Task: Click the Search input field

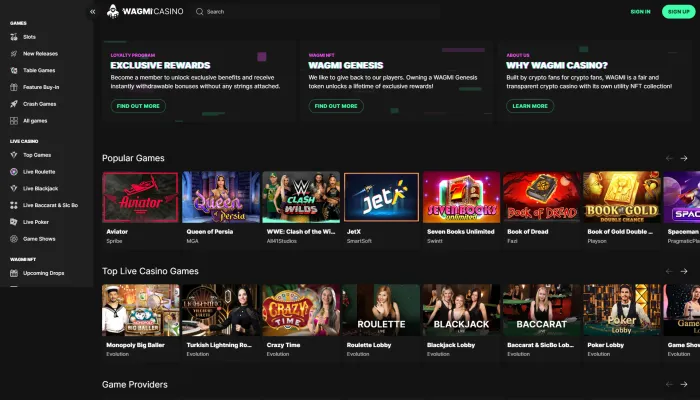Action: tap(317, 12)
